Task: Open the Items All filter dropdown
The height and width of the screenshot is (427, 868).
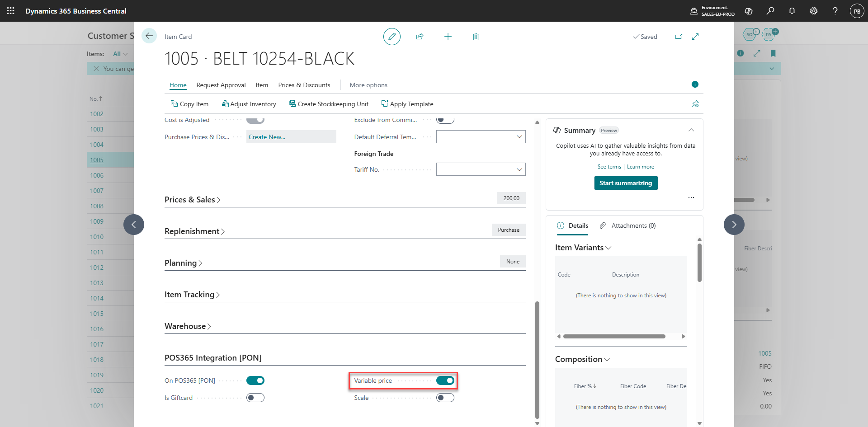Action: (x=120, y=54)
